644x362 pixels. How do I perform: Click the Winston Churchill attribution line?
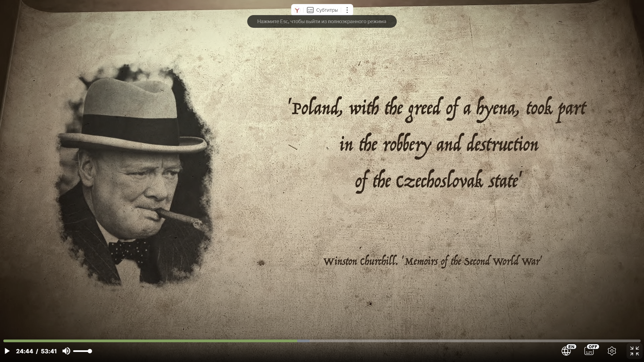coord(432,261)
